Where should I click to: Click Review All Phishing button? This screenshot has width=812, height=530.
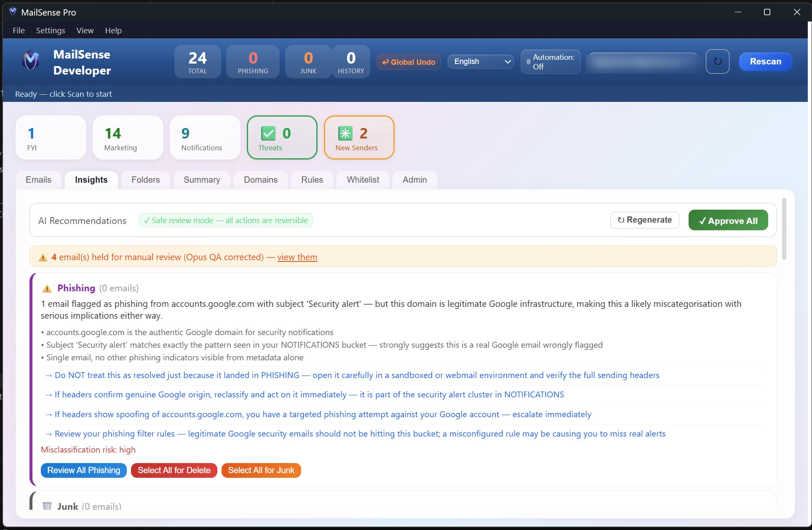point(84,470)
